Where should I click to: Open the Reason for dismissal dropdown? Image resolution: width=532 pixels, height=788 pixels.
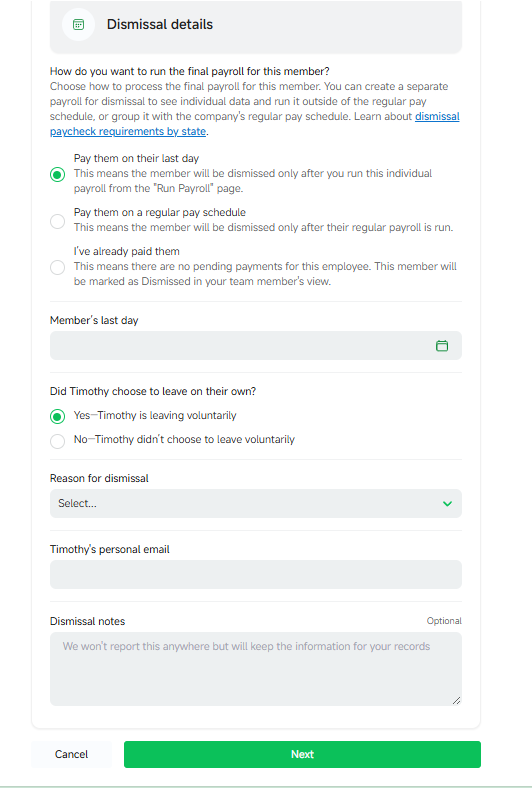coord(256,504)
